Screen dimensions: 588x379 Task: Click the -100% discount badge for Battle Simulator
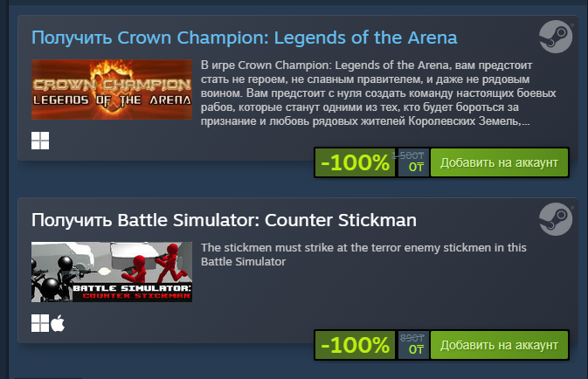pyautogui.click(x=355, y=346)
